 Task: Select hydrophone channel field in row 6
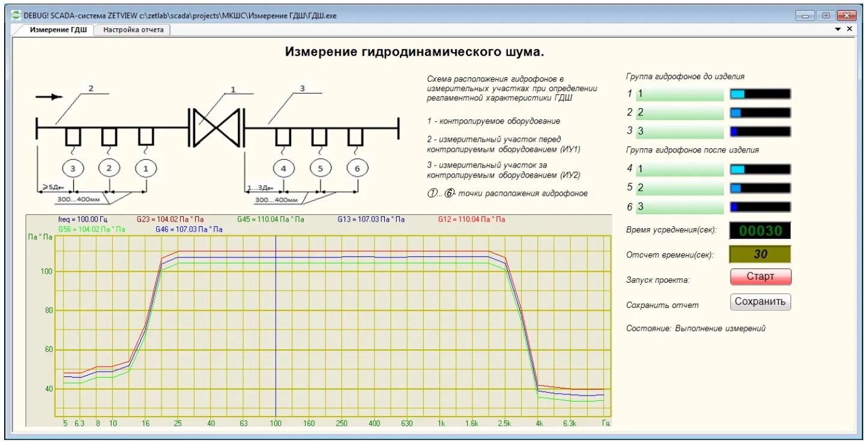click(680, 207)
